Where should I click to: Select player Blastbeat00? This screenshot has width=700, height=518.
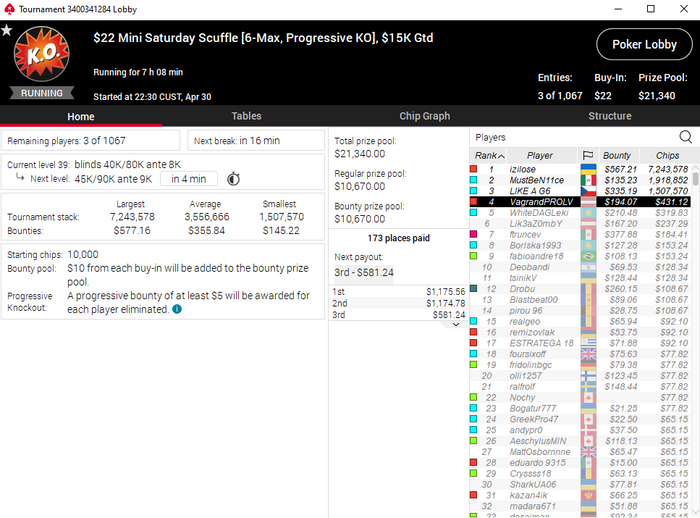(x=579, y=300)
